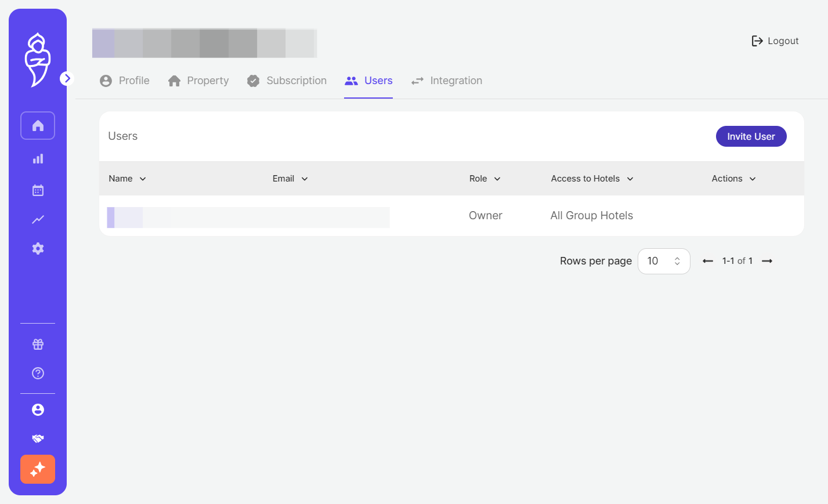Switch to the Profile tab
This screenshot has height=504, width=828.
point(124,81)
